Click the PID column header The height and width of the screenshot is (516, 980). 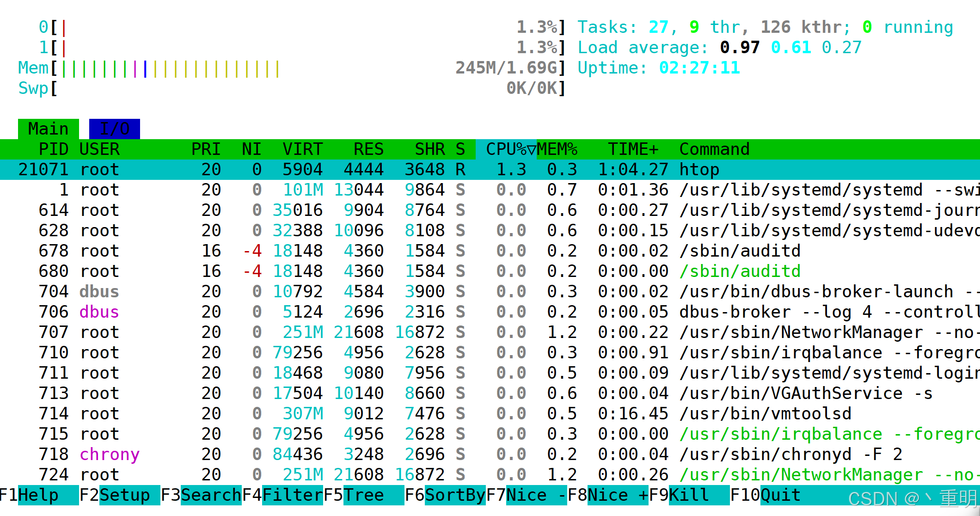(53, 149)
